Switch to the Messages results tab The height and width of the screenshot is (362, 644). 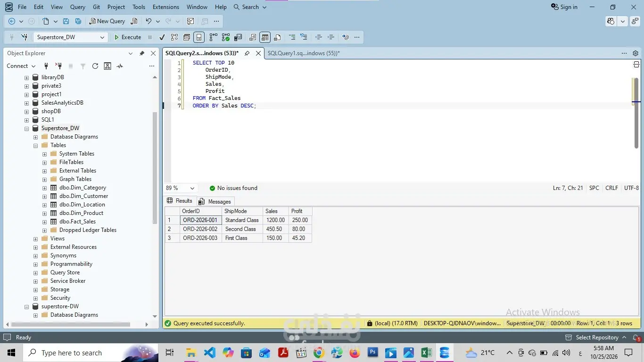[x=215, y=201]
